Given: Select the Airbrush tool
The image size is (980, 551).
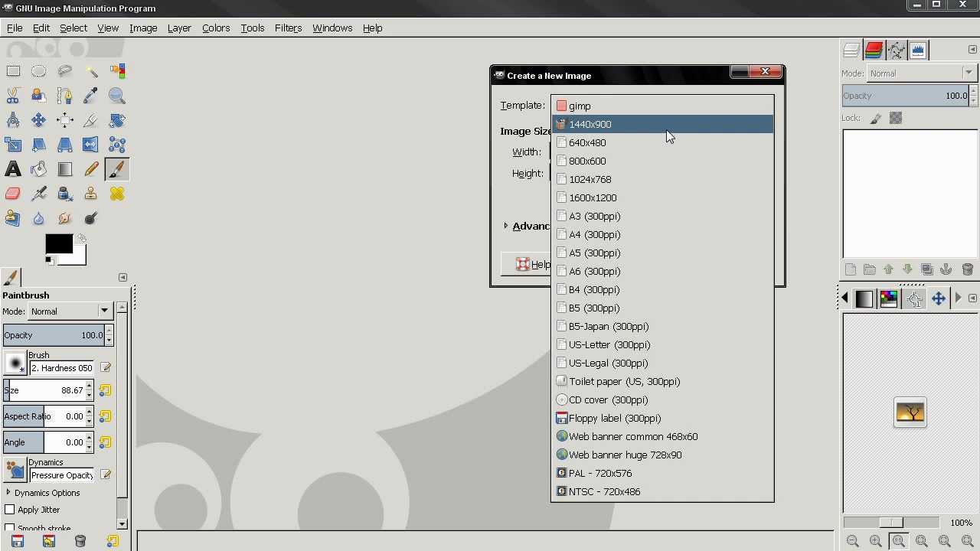Looking at the screenshot, I should pyautogui.click(x=39, y=194).
